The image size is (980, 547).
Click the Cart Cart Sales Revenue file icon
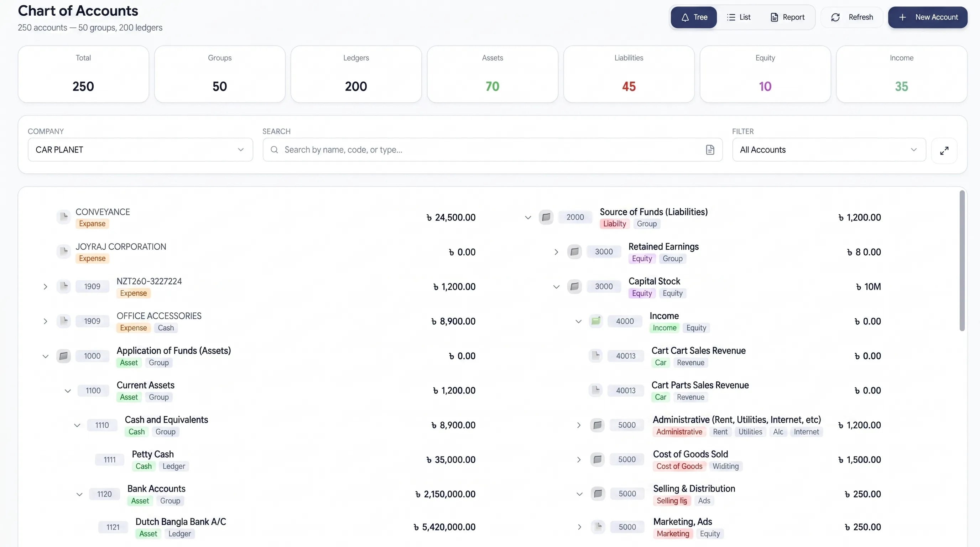[x=596, y=356]
